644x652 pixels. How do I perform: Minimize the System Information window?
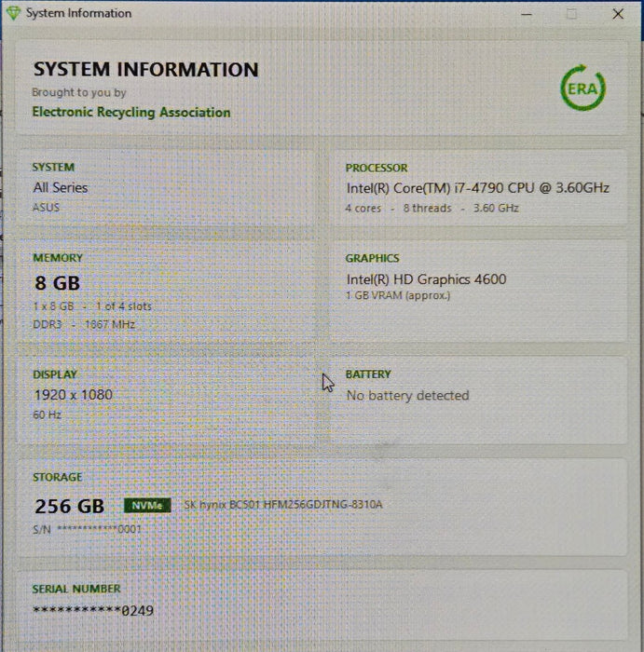(527, 14)
